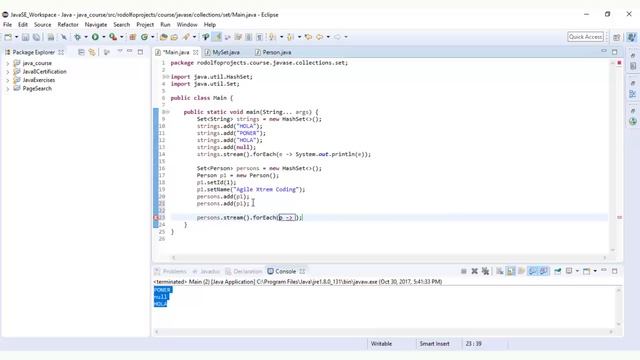Open the Debug button dropdown arrow
The width and height of the screenshot is (640, 360).
pos(86,37)
